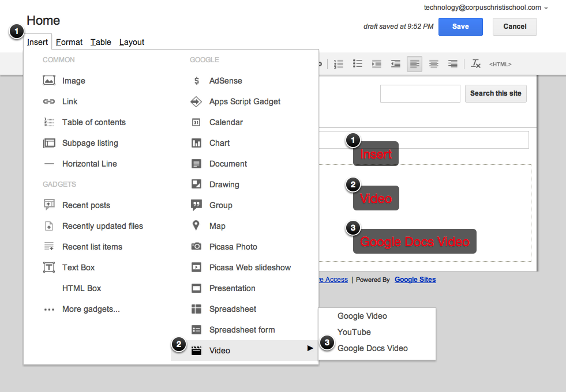Click the Apps Script Gadget icon
Viewport: 566px width, 392px height.
196,101
